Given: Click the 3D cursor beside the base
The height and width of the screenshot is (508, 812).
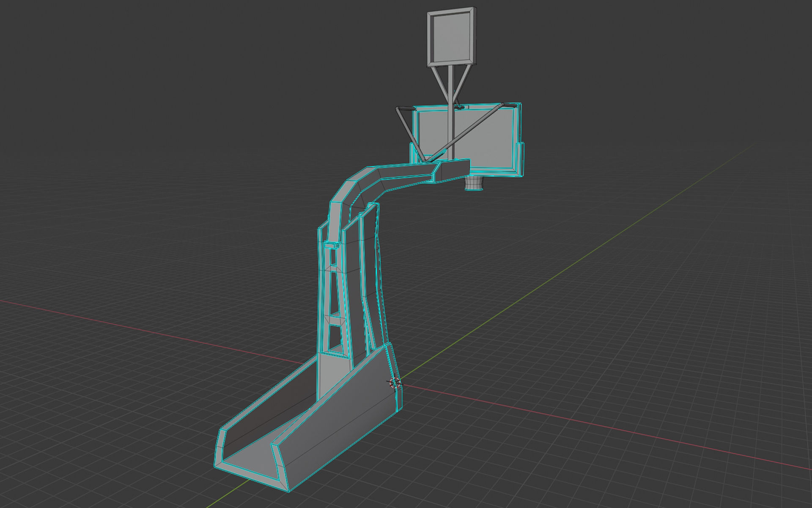Looking at the screenshot, I should click(395, 384).
